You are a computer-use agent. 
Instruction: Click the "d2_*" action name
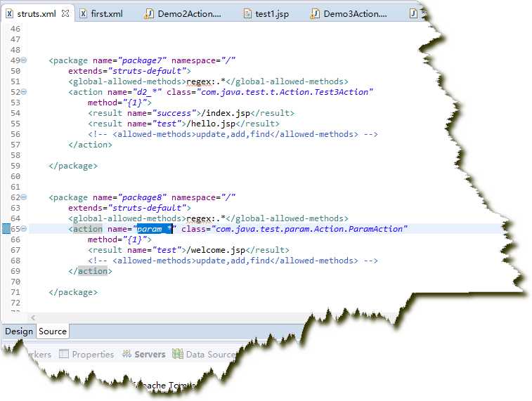click(147, 92)
